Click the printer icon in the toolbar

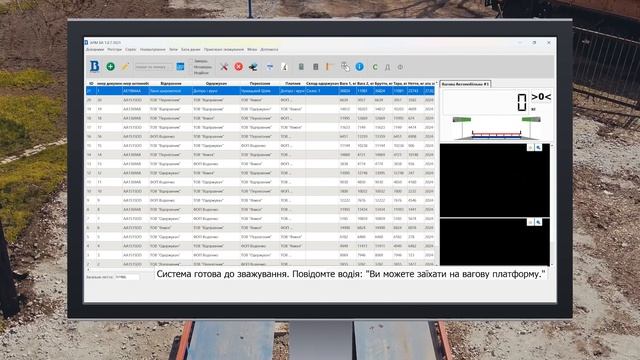[270, 67]
